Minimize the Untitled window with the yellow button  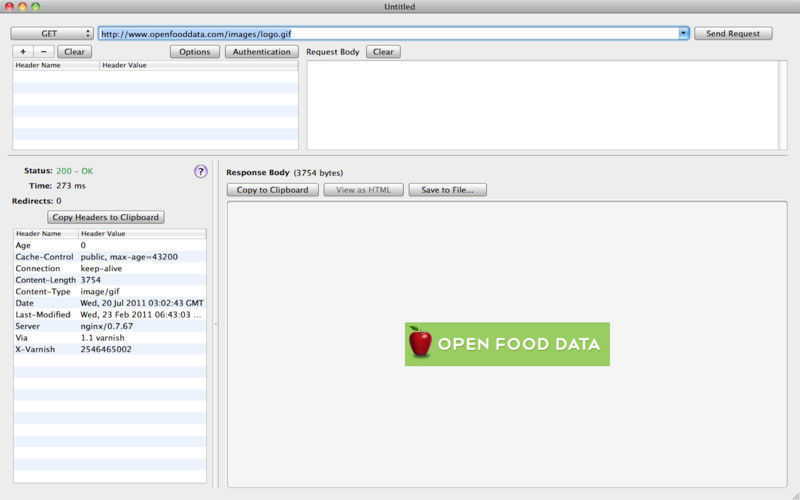pyautogui.click(x=22, y=7)
